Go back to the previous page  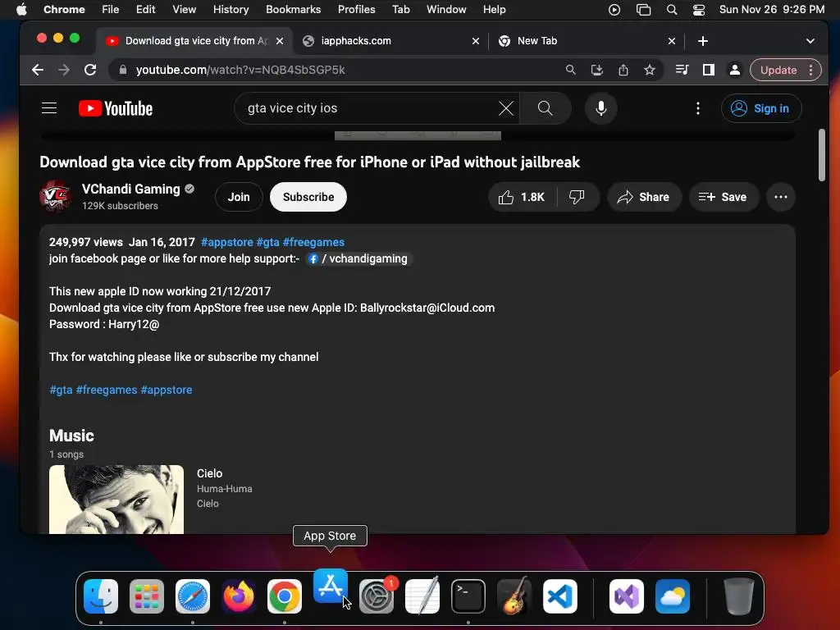click(38, 70)
